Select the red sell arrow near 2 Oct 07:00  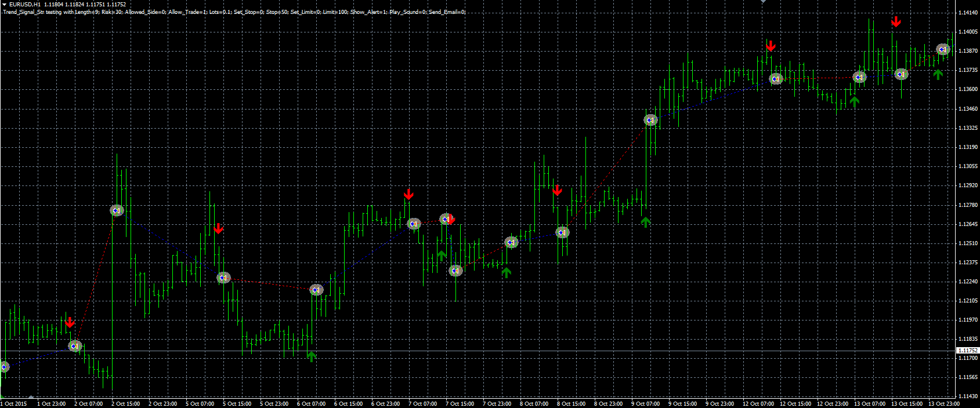tap(70, 322)
